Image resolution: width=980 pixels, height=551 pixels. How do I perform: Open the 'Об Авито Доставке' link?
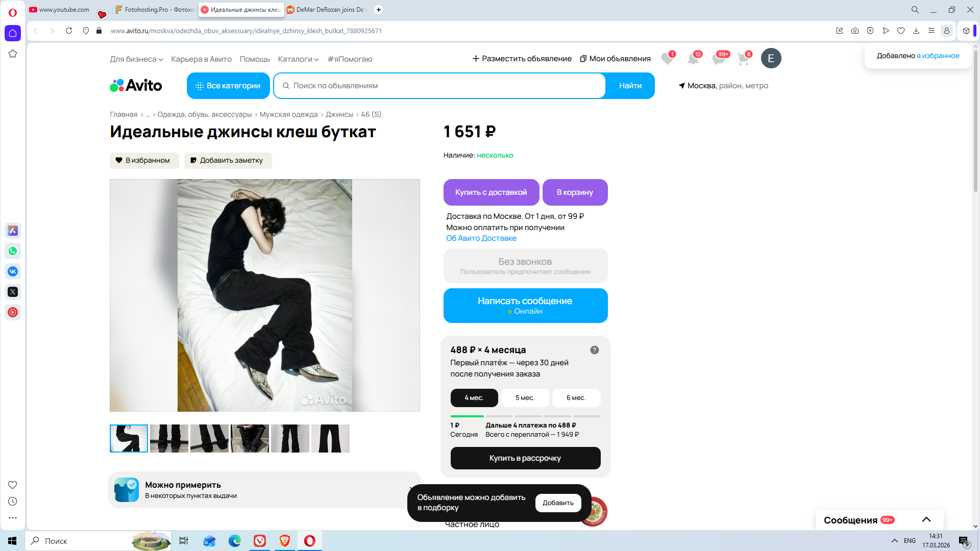[481, 238]
